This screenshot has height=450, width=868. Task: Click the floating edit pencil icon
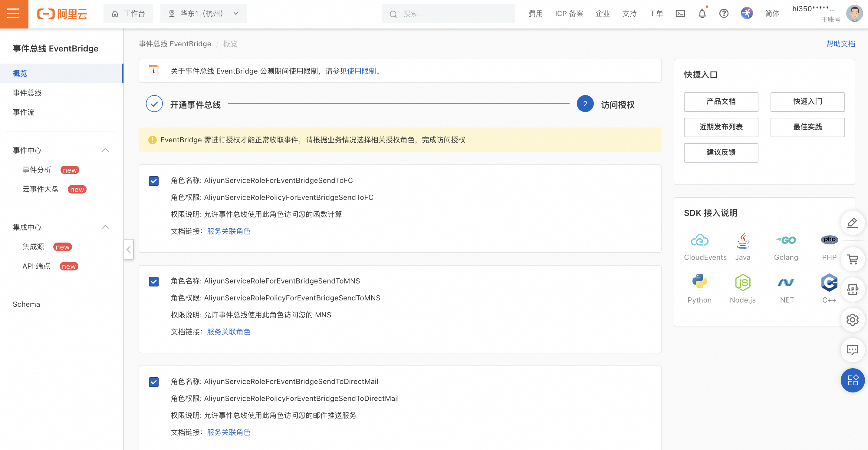coord(852,223)
